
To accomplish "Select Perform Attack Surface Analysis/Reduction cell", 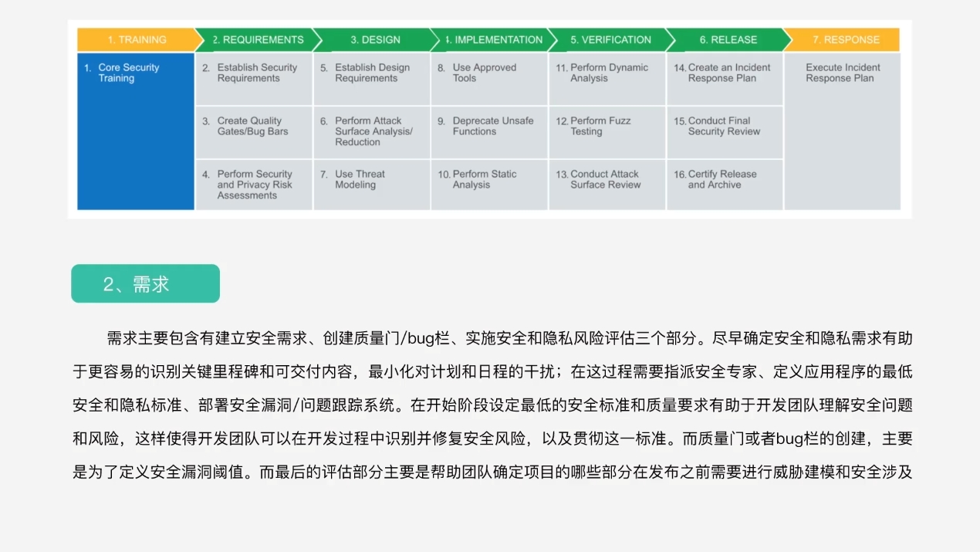I will click(372, 132).
